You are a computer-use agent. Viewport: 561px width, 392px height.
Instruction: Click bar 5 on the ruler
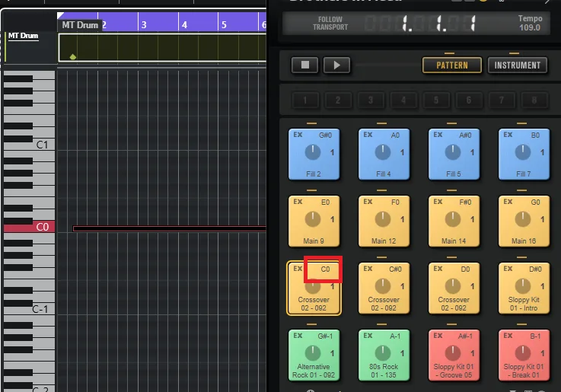[224, 24]
